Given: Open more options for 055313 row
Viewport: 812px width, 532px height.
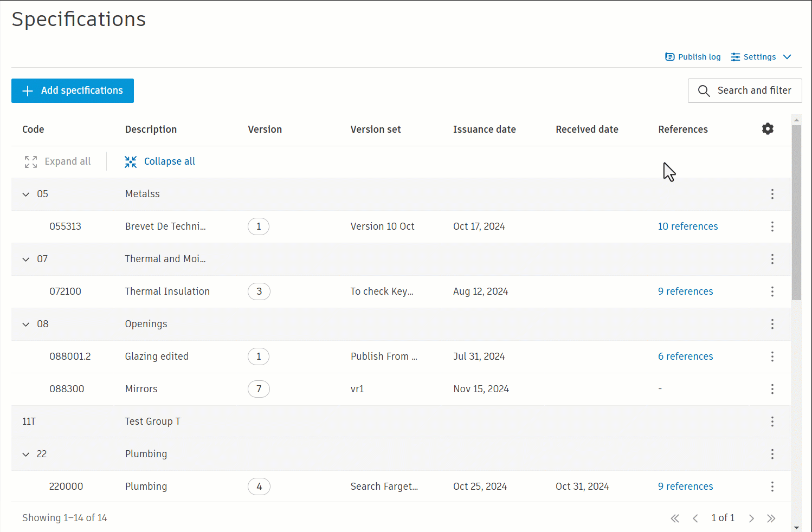Looking at the screenshot, I should (772, 226).
